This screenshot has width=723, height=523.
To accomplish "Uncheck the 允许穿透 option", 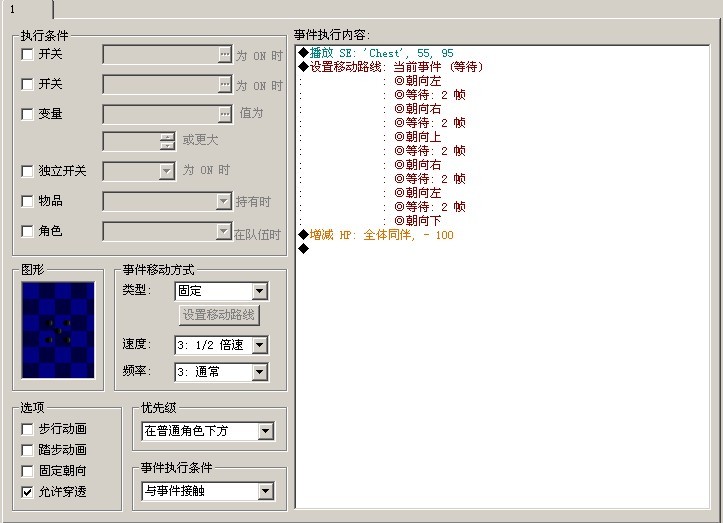I will (x=27, y=492).
